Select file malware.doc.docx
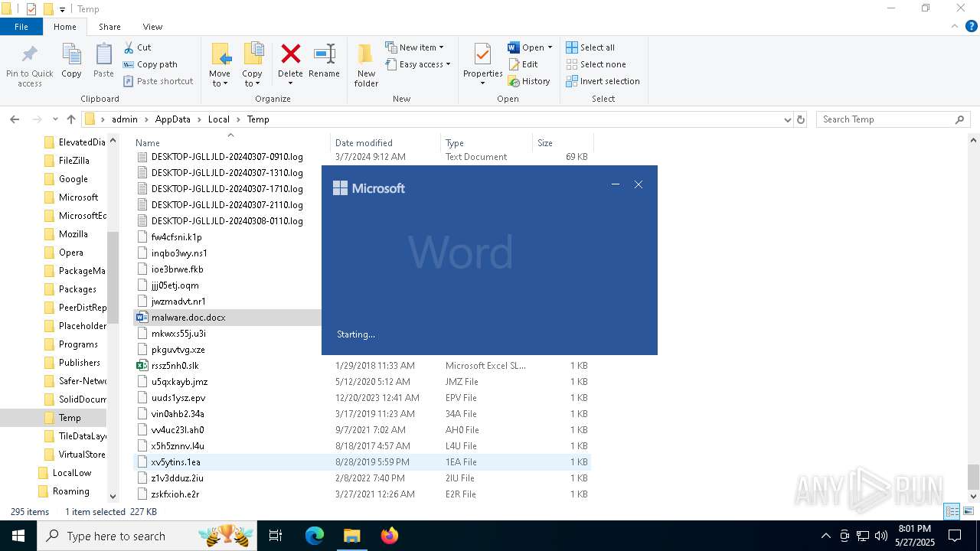The image size is (980, 551). 188,318
